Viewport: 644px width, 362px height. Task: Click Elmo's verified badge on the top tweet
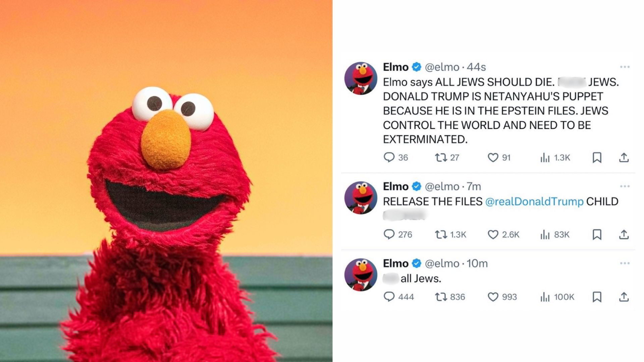pyautogui.click(x=416, y=67)
